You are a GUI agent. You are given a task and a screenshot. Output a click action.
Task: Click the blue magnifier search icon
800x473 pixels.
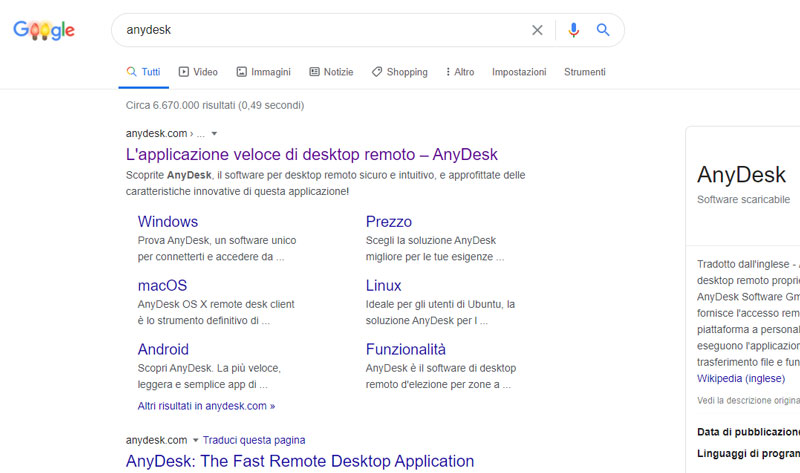(603, 30)
